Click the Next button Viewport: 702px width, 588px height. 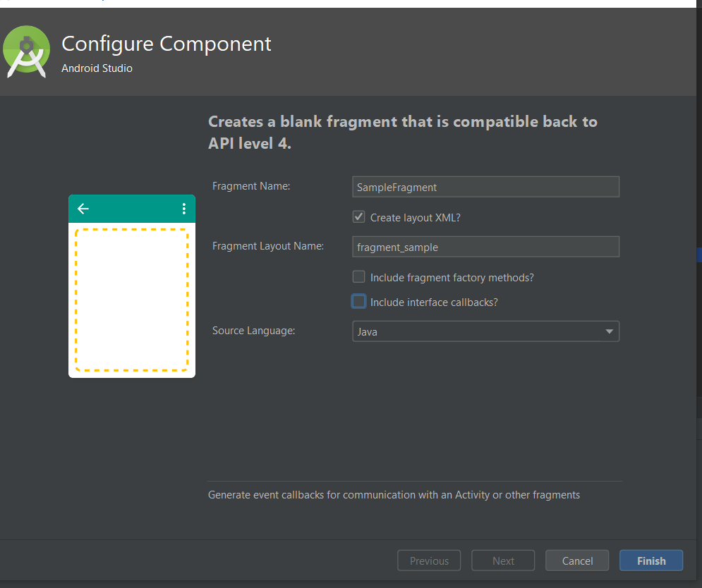(503, 561)
